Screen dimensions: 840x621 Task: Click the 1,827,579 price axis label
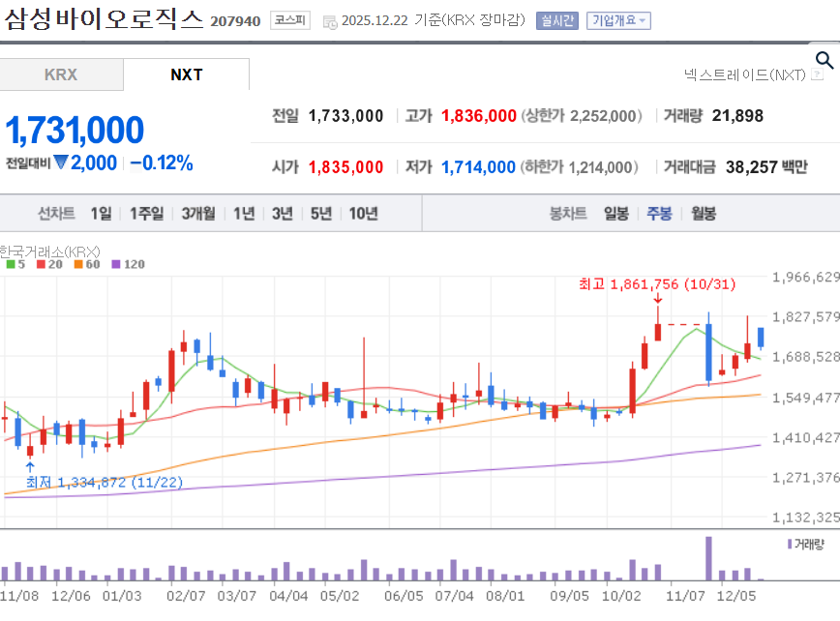(806, 317)
